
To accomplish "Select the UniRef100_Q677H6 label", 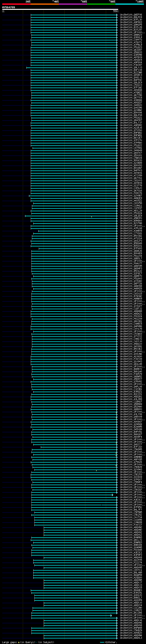I will pos(131,95).
